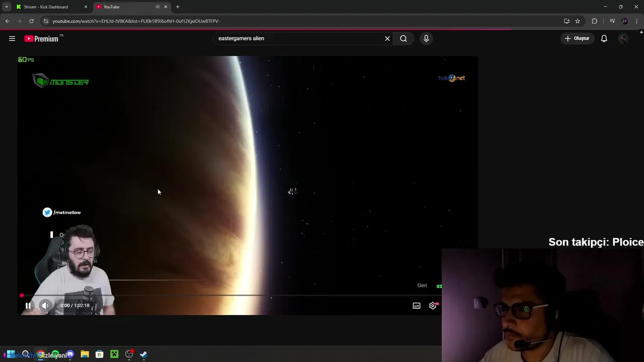Toggle subtitles on the player

[417, 306]
